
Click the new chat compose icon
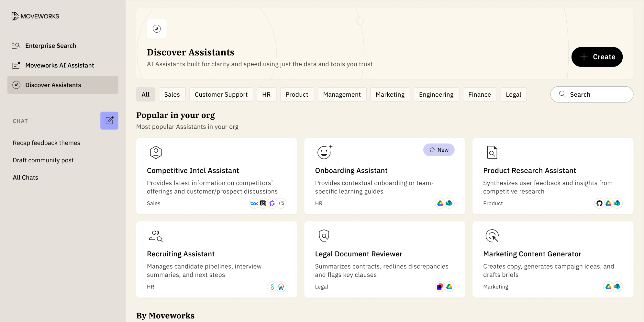pos(109,121)
